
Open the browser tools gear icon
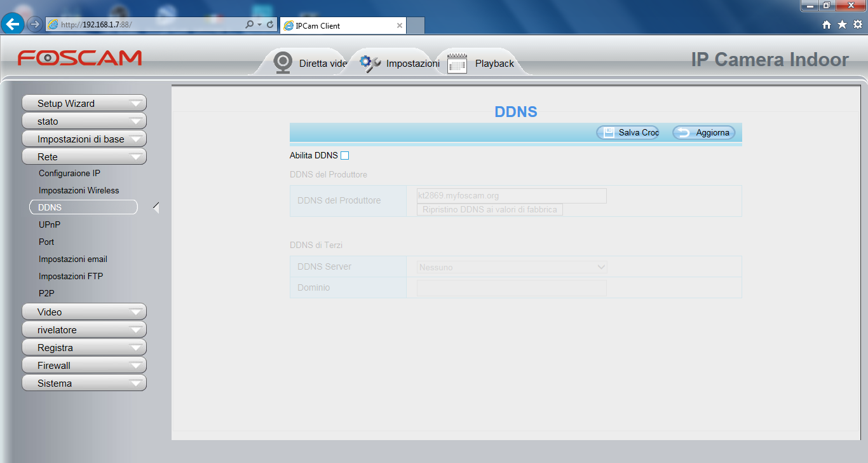tap(857, 24)
